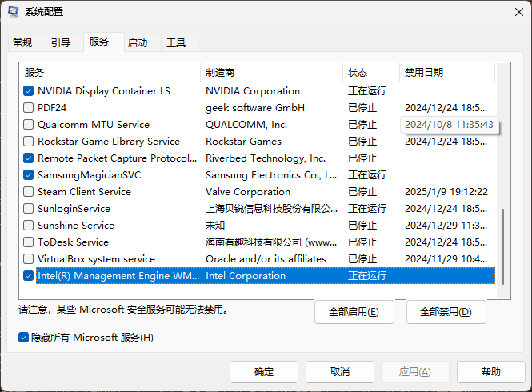This screenshot has width=532, height=392.
Task: Select Riverbed Technology, Inc. cell
Action: pyautogui.click(x=266, y=158)
